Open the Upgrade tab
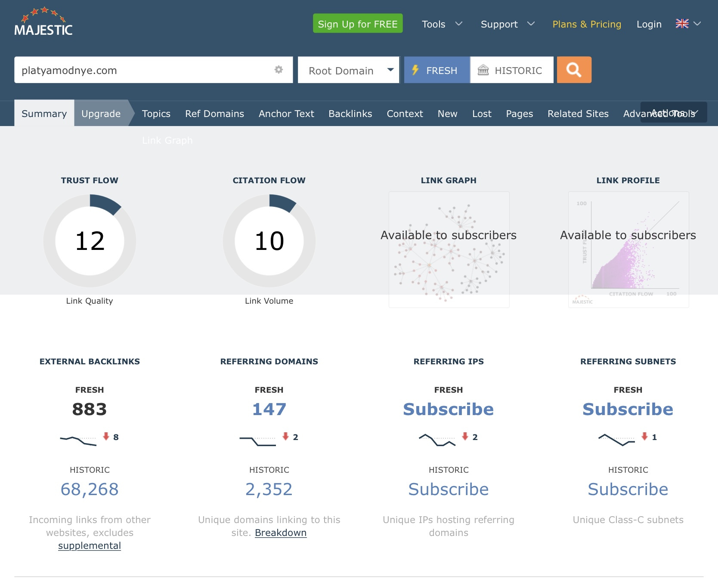 [101, 114]
